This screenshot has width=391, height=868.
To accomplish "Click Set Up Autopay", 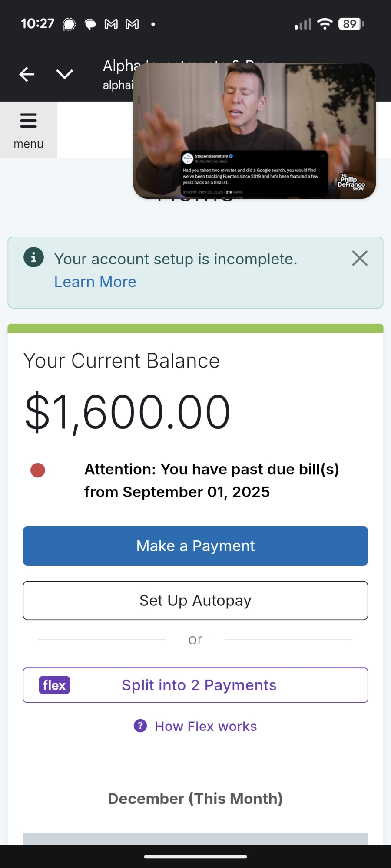I will [x=195, y=601].
